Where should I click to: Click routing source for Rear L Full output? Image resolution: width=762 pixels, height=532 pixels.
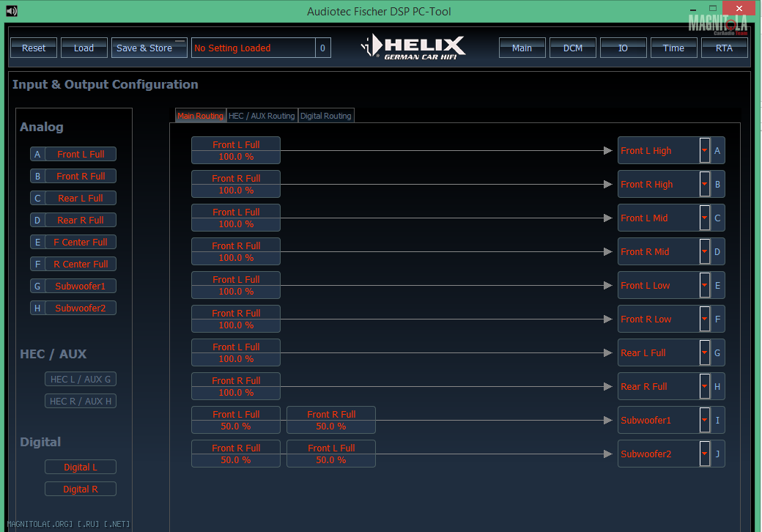pyautogui.click(x=236, y=352)
